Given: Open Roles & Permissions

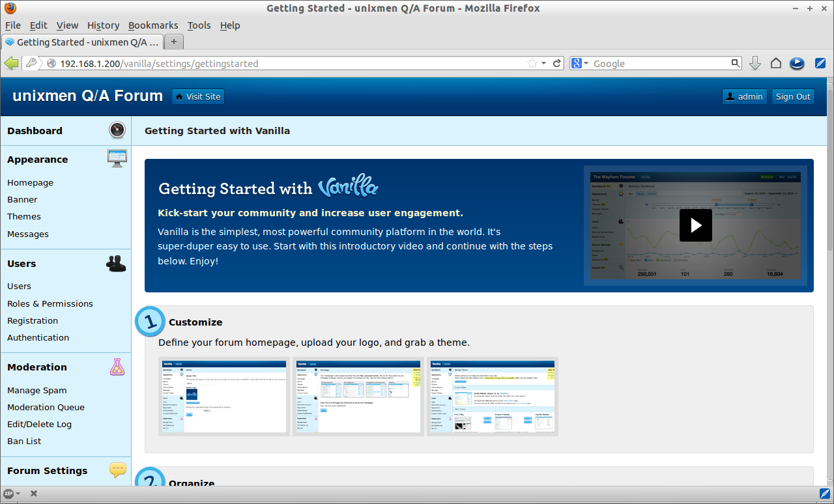Looking at the screenshot, I should 50,304.
